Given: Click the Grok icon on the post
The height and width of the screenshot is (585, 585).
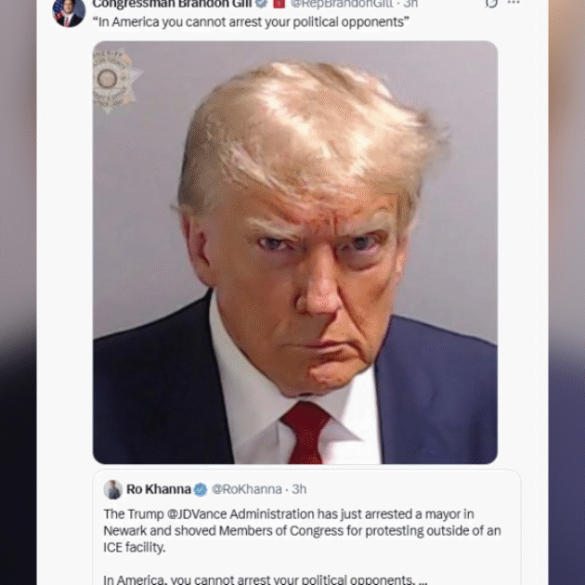Looking at the screenshot, I should pos(491,3).
